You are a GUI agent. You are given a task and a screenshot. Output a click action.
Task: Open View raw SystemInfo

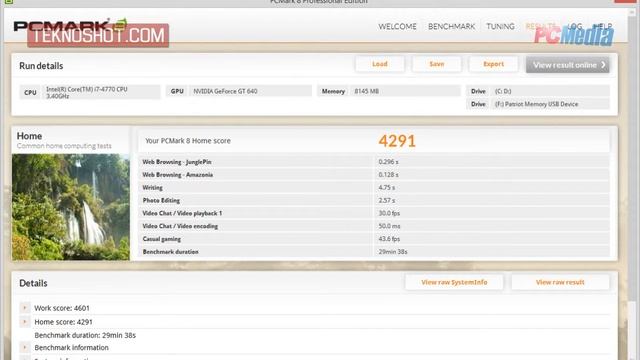tap(454, 282)
